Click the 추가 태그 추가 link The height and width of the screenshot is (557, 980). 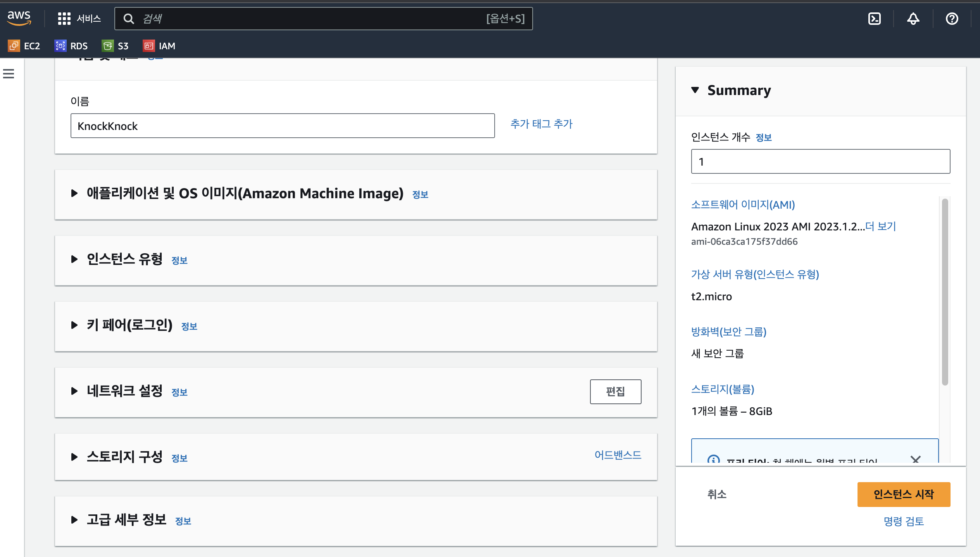(x=541, y=124)
